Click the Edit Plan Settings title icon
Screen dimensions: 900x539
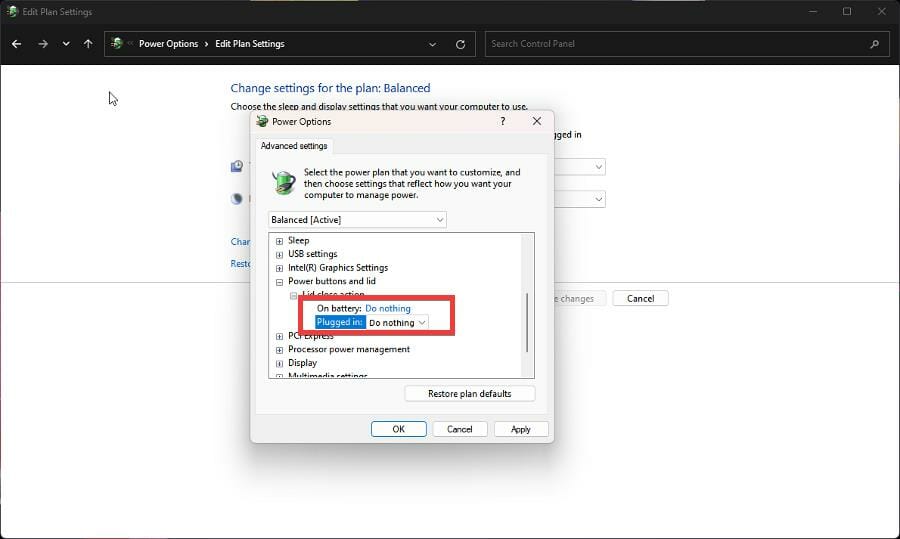[12, 11]
